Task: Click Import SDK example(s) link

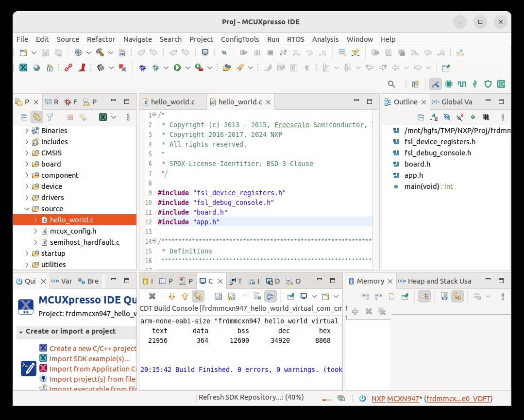Action: (89, 359)
